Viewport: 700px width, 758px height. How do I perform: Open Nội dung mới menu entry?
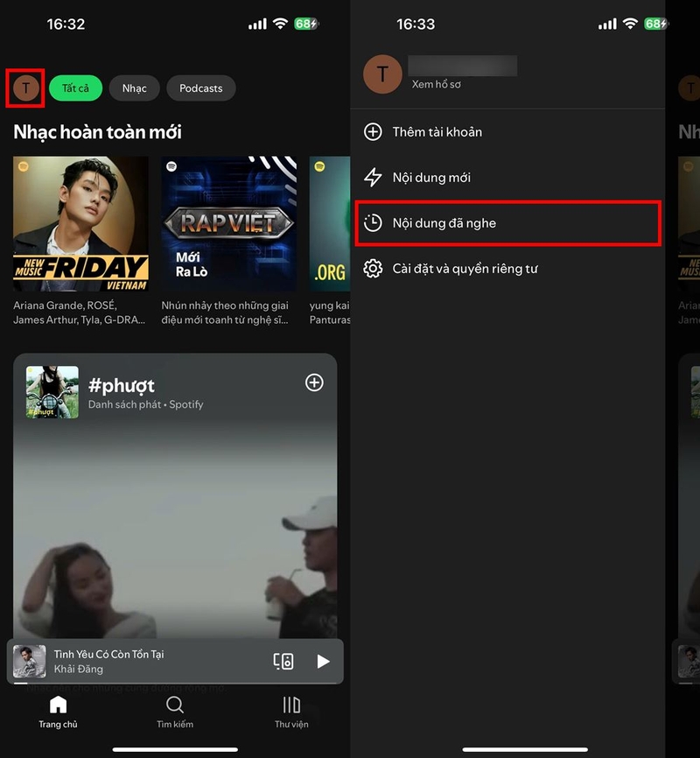pos(507,178)
